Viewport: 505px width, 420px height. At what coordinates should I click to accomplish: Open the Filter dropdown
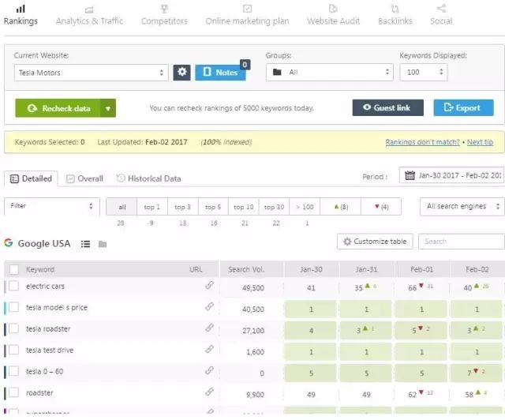[52, 206]
